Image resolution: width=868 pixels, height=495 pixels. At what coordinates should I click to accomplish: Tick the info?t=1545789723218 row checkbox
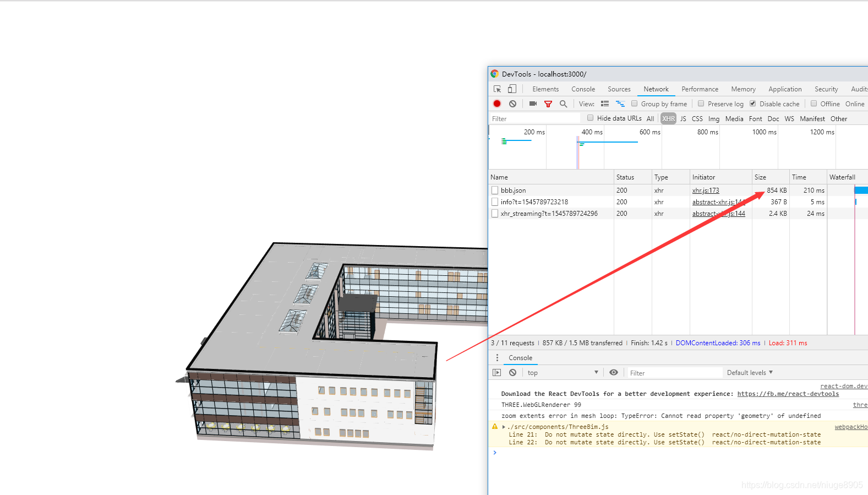click(x=495, y=202)
